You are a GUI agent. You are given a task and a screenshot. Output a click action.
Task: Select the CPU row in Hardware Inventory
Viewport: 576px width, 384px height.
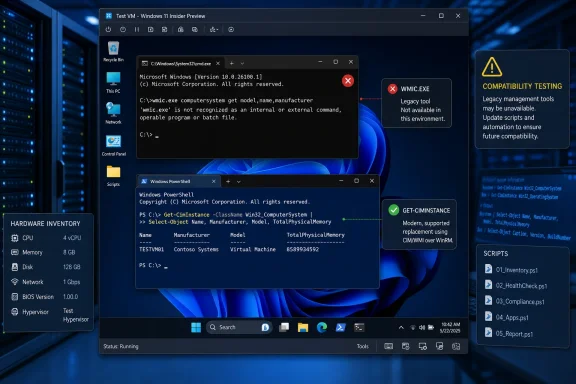tap(46, 238)
